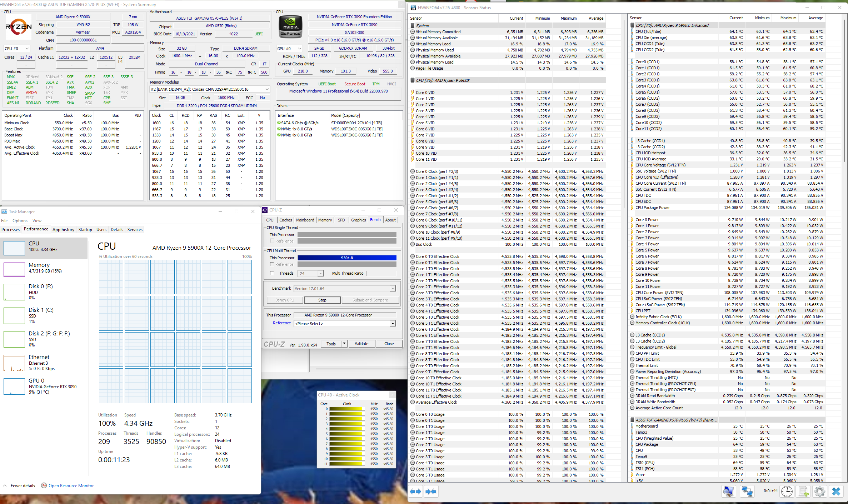Select Disk 0 (E:) in Task Manager sidebar
Image resolution: width=848 pixels, height=504 pixels.
pyautogui.click(x=44, y=291)
